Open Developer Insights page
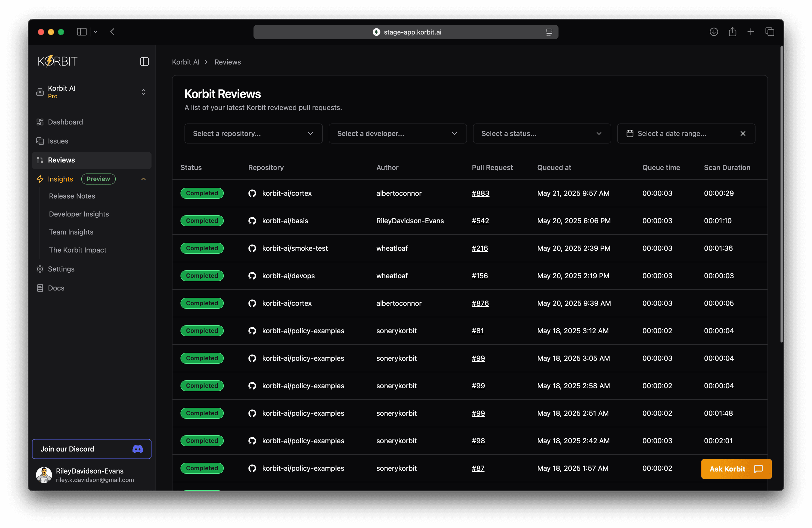The height and width of the screenshot is (528, 812). tap(79, 214)
